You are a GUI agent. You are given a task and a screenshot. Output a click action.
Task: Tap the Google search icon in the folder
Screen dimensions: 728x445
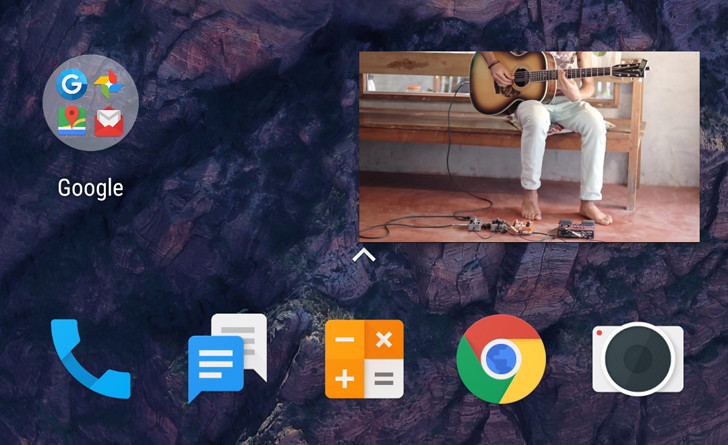point(72,85)
